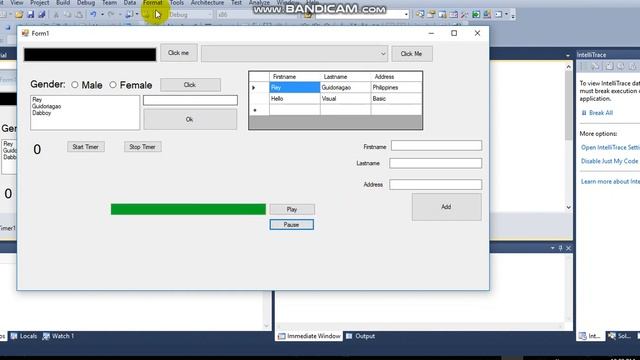Click the green progress bar
Image resolution: width=640 pixels, height=360 pixels.
pyautogui.click(x=188, y=209)
